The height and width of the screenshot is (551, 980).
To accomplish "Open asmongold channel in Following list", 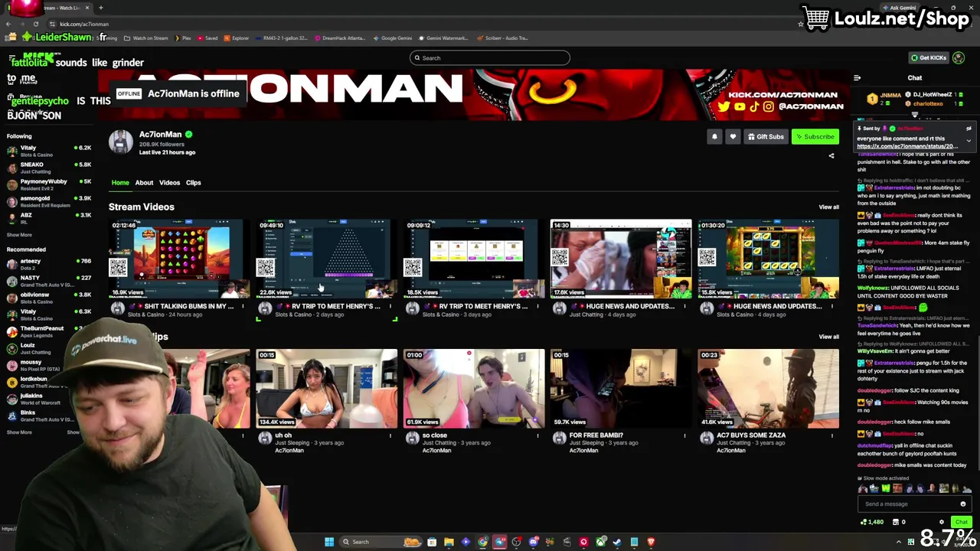I will [x=49, y=202].
